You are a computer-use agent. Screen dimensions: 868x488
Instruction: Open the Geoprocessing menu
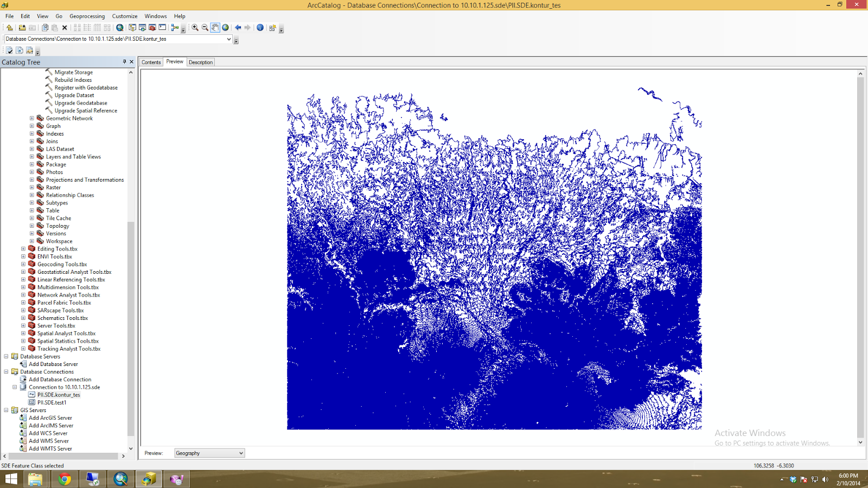pos(87,16)
